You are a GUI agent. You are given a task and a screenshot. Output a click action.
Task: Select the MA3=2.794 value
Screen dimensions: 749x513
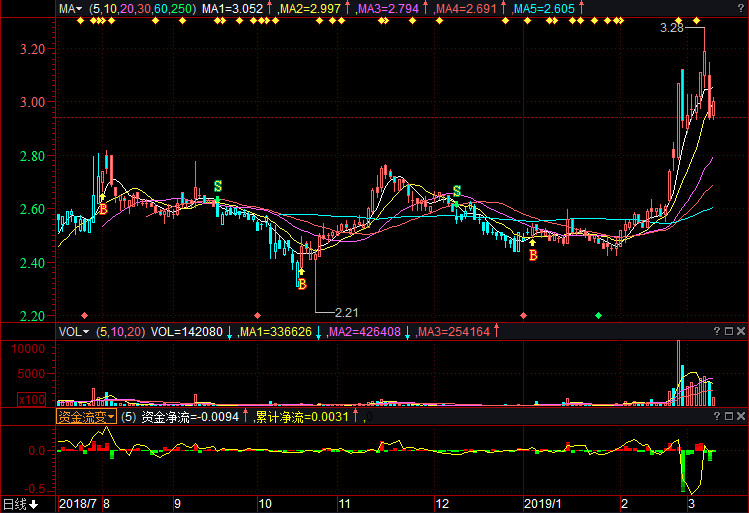click(x=388, y=9)
